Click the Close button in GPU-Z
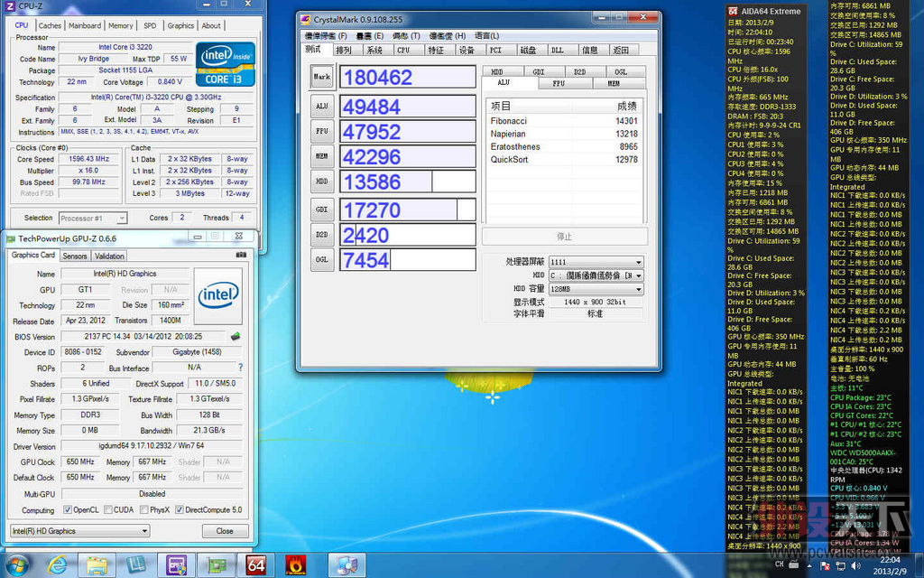Viewport: 924px width, 578px height. pos(225,531)
